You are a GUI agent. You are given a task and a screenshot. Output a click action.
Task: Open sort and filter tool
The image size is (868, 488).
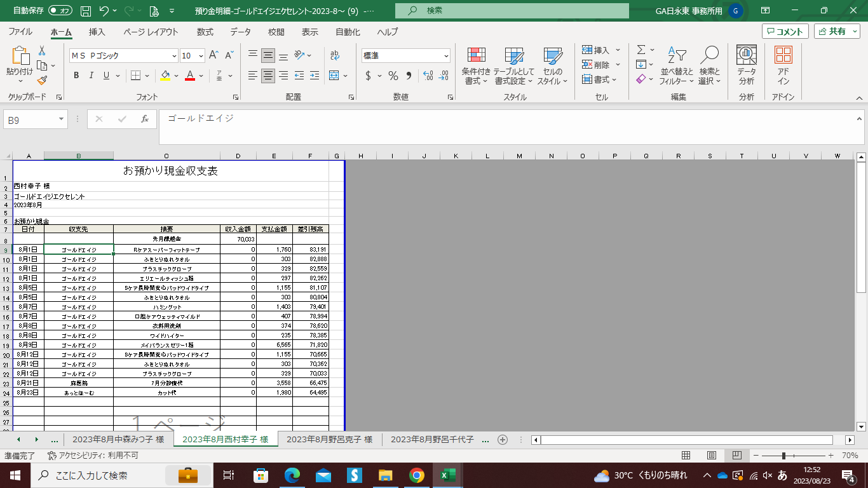pyautogui.click(x=677, y=66)
